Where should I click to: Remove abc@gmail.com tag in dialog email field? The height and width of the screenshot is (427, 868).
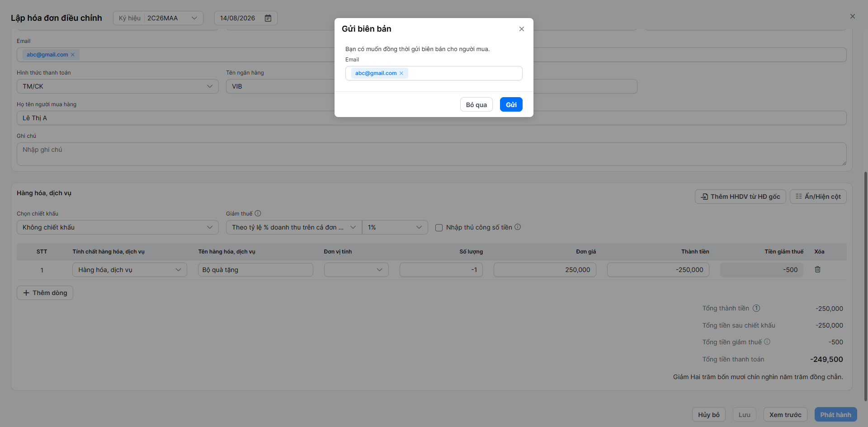pyautogui.click(x=401, y=73)
